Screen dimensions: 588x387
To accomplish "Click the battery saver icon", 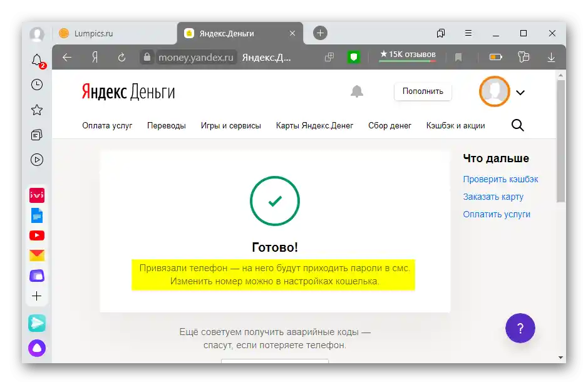I will tap(496, 57).
